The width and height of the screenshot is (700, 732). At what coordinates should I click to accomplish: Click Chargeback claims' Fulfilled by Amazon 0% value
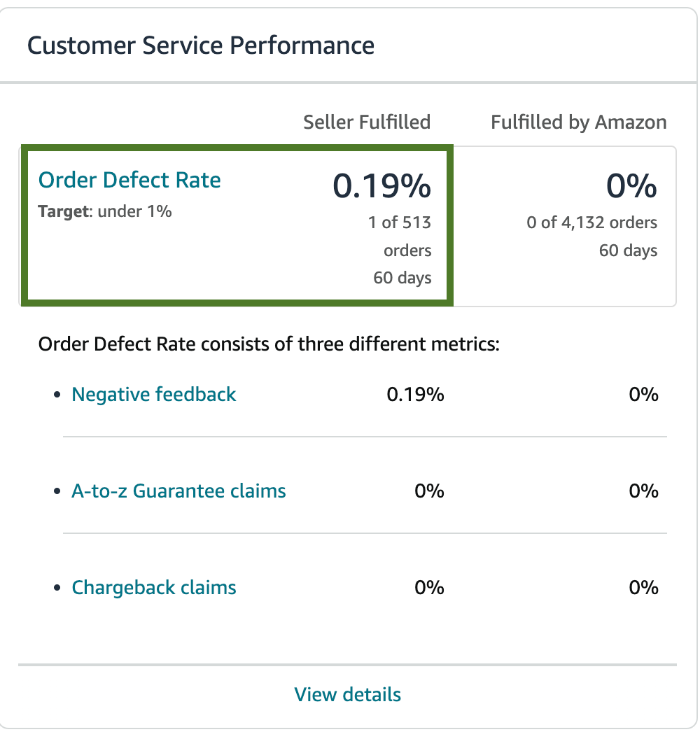[x=643, y=587]
